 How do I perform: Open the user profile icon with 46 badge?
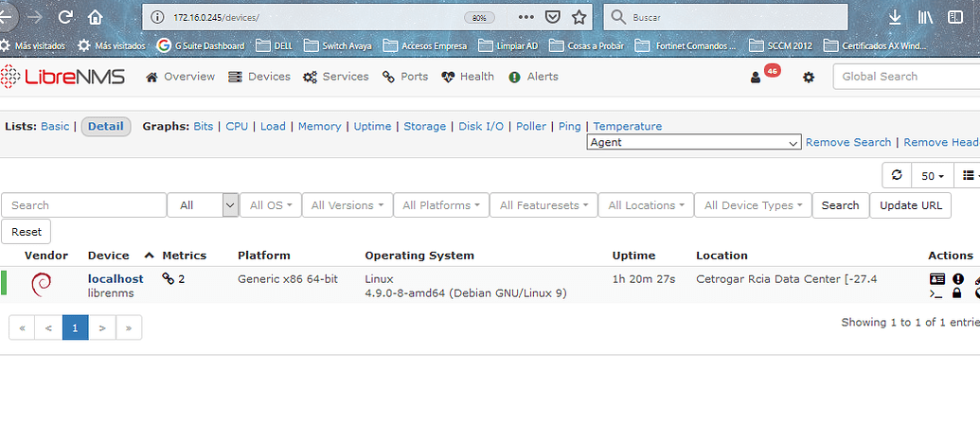tap(756, 78)
